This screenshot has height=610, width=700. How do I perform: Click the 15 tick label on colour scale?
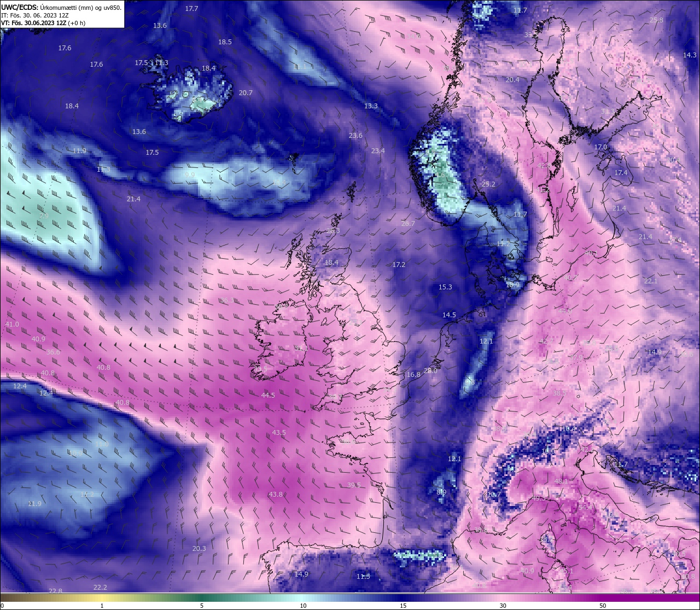tap(402, 606)
